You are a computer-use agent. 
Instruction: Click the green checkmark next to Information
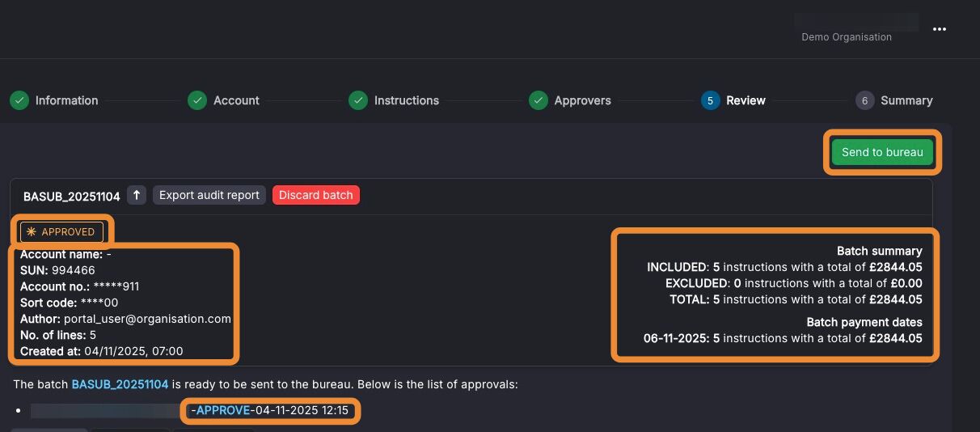19,100
